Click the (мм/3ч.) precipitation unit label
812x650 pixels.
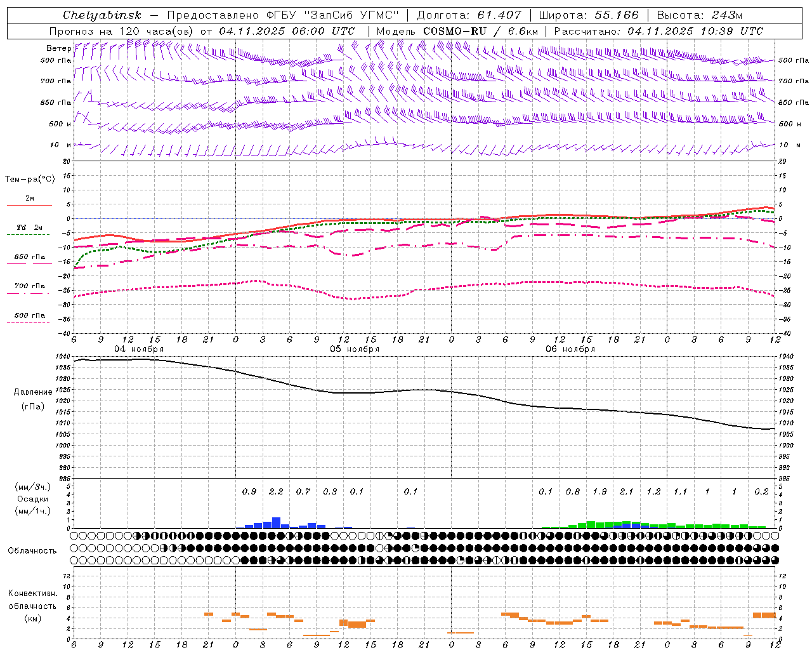[x=33, y=487]
